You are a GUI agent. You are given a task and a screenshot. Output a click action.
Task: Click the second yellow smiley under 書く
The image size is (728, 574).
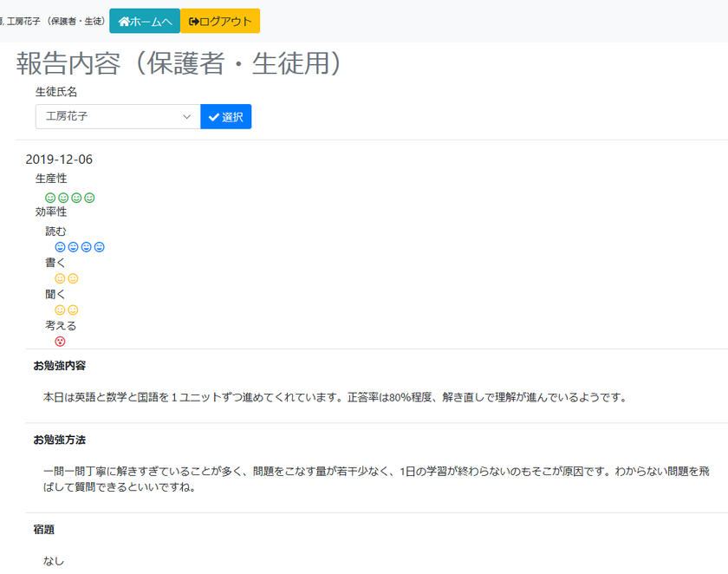75,278
